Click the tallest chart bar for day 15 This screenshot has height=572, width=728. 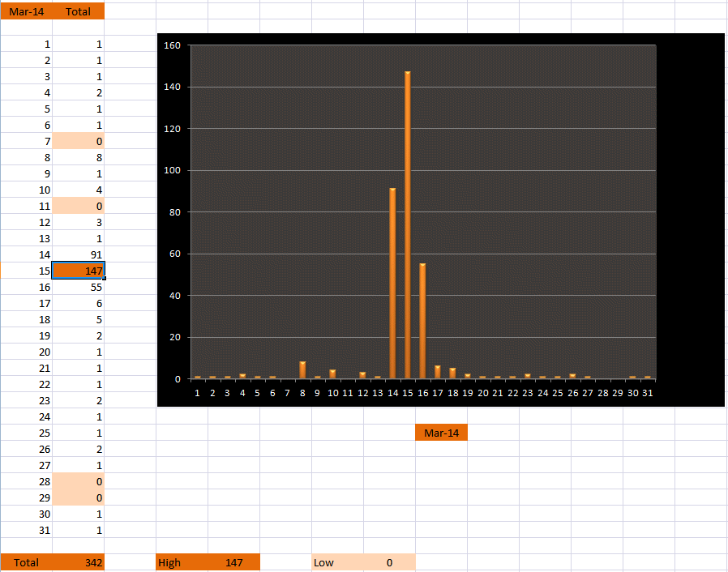pyautogui.click(x=407, y=225)
